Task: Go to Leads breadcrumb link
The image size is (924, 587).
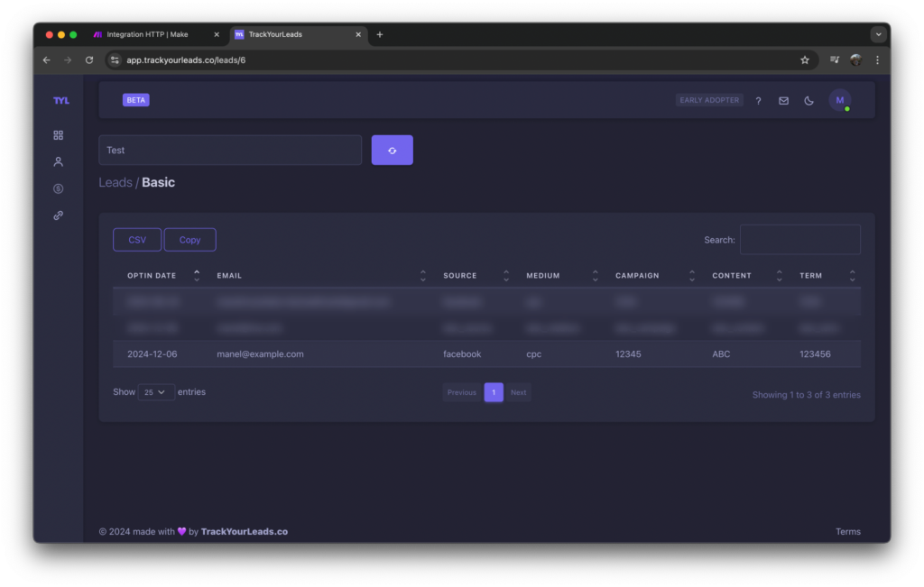Action: click(115, 182)
